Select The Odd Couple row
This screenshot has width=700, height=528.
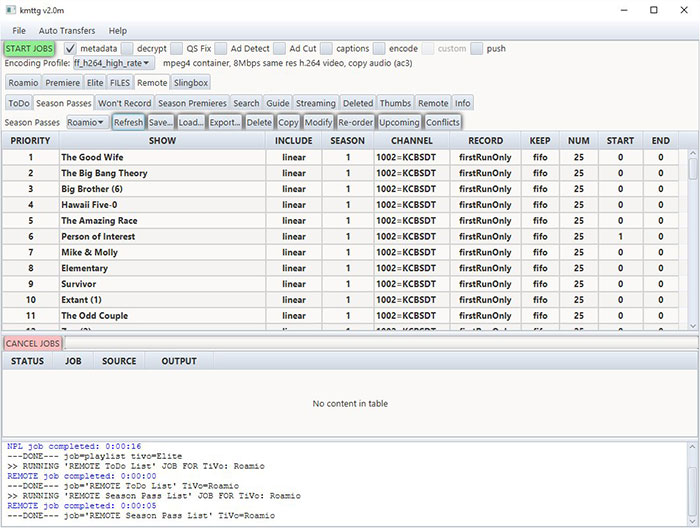(341, 316)
